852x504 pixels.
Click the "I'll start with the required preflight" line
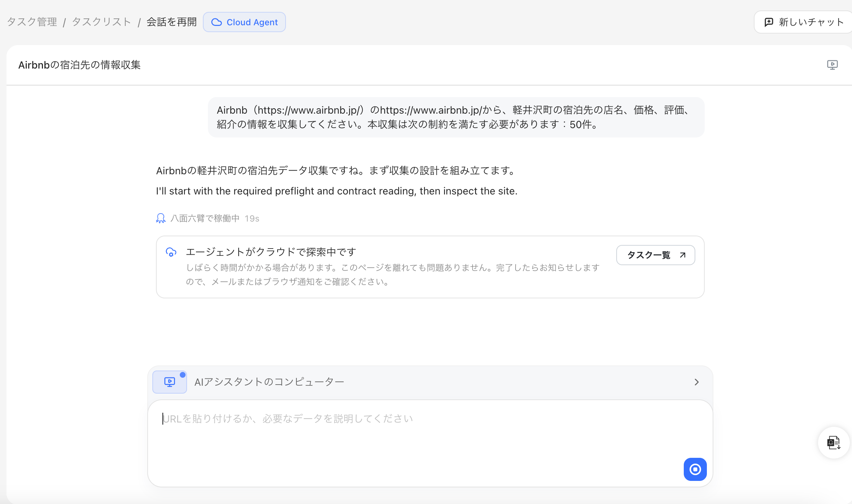pos(337,191)
